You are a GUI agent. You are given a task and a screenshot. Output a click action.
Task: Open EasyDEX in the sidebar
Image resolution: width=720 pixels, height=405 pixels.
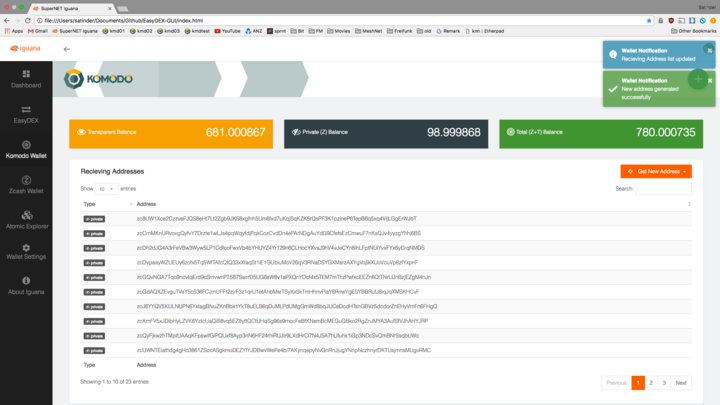coord(26,114)
